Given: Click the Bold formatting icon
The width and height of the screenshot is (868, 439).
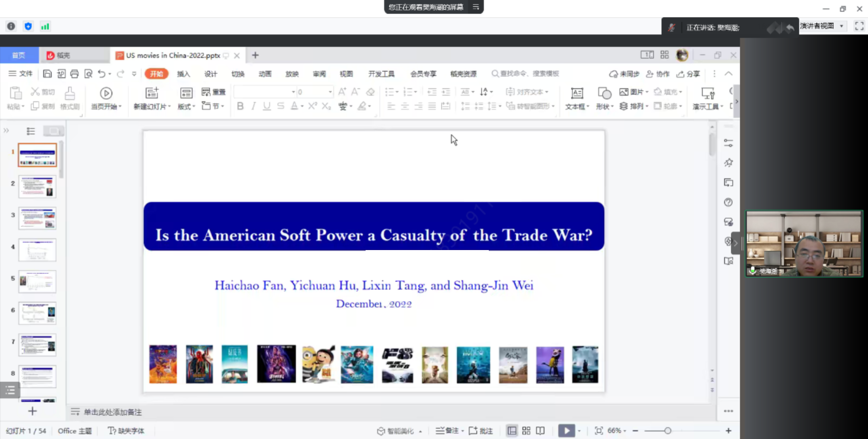Looking at the screenshot, I should point(240,106).
